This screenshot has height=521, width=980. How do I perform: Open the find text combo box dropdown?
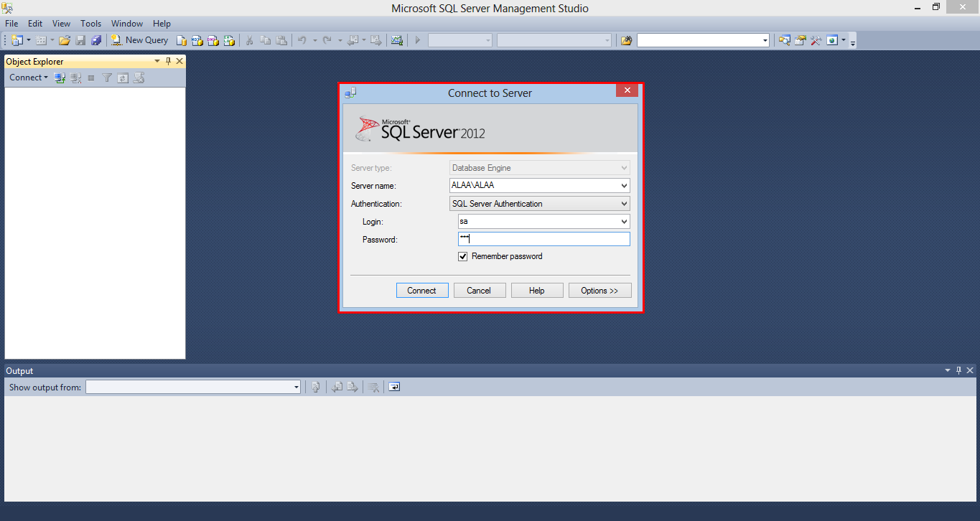coord(765,41)
